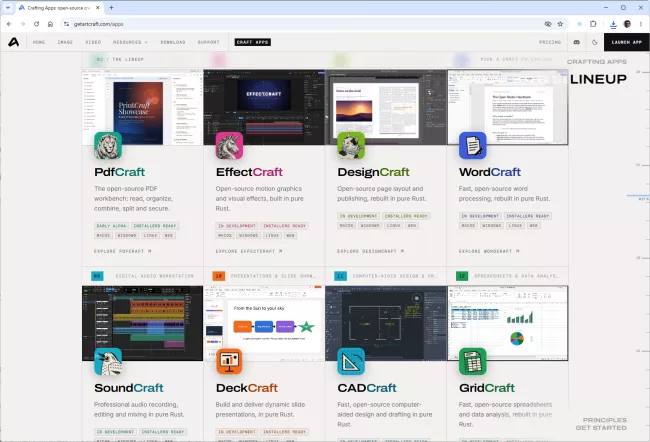Open the GridCraft screenshot thumbnail
650x442 pixels.
(x=507, y=323)
